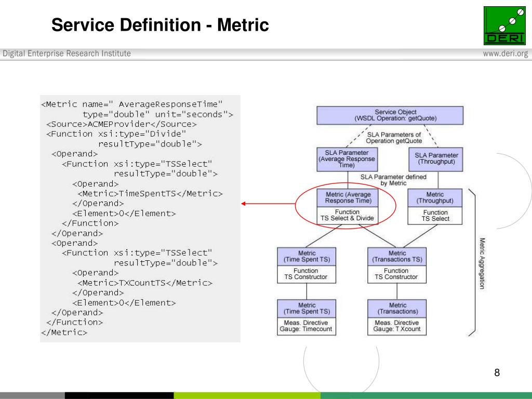Click the Metric (Transactions TS) box

[397, 257]
